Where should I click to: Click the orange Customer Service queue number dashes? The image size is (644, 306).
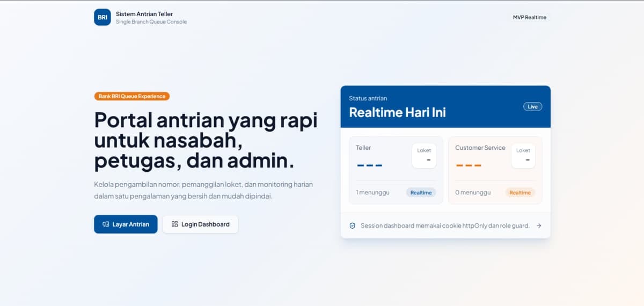(x=469, y=165)
